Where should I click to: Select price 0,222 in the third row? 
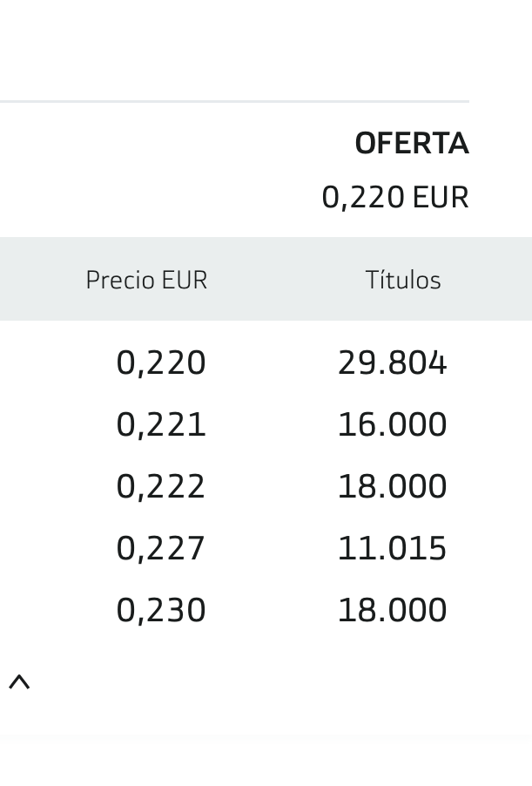(x=161, y=486)
